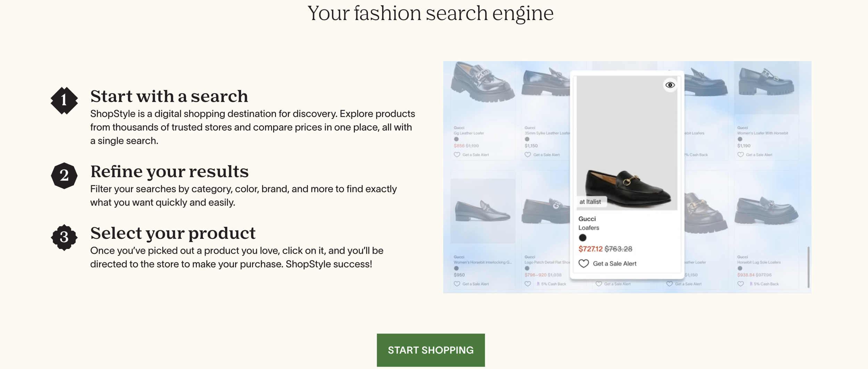Select gray swatch under Gg Leather Loafer
The height and width of the screenshot is (369, 868).
456,139
